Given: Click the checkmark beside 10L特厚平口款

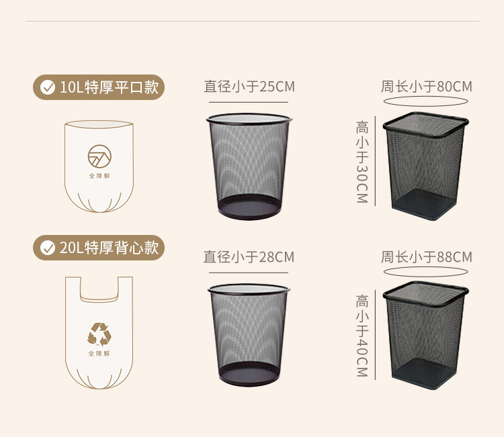Looking at the screenshot, I should point(48,87).
